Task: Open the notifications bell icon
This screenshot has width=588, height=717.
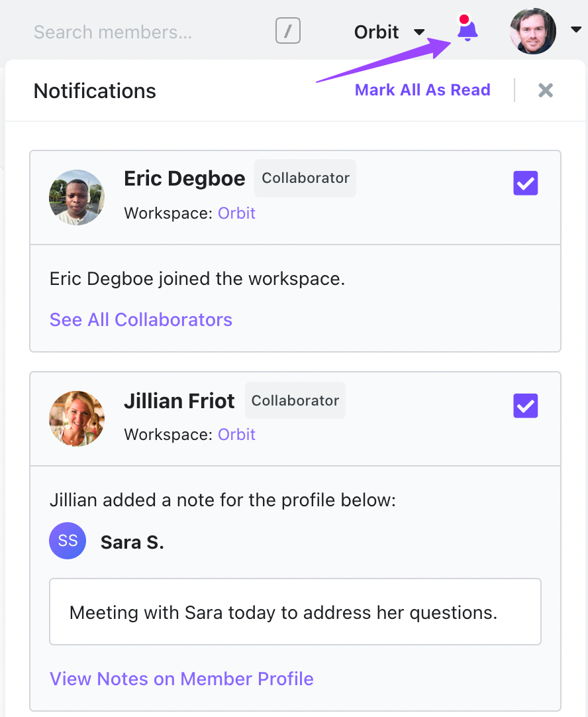Action: coord(467,30)
